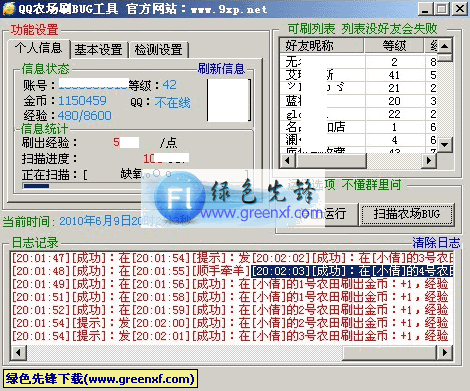The height and width of the screenshot is (391, 470).
Task: Open the 基本设置 tab
Action: tap(99, 50)
